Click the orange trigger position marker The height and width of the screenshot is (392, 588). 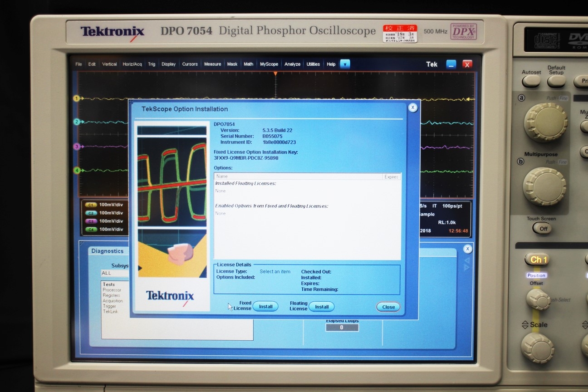(275, 73)
